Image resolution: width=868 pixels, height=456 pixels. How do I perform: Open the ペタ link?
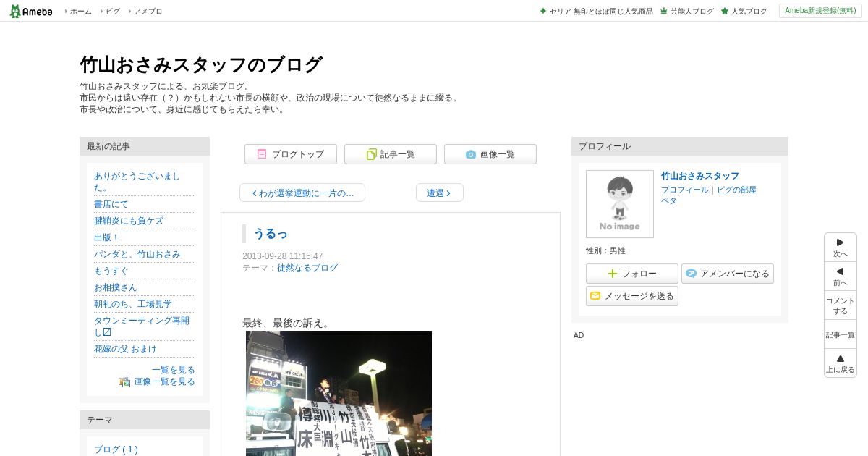pos(669,200)
